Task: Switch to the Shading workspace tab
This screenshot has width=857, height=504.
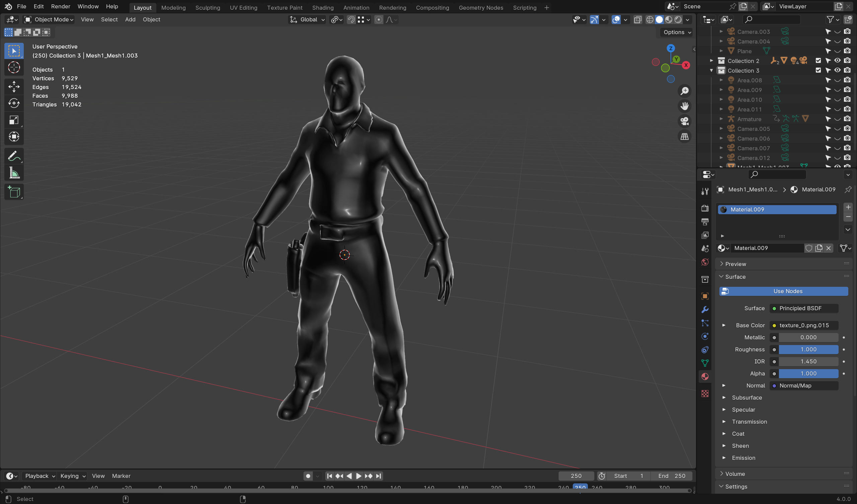Action: click(323, 7)
